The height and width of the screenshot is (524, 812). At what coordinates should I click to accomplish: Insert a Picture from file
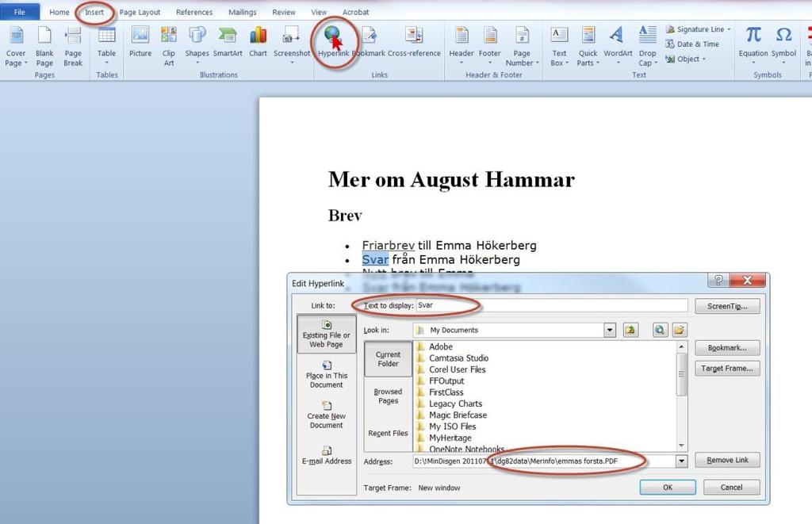pos(140,43)
